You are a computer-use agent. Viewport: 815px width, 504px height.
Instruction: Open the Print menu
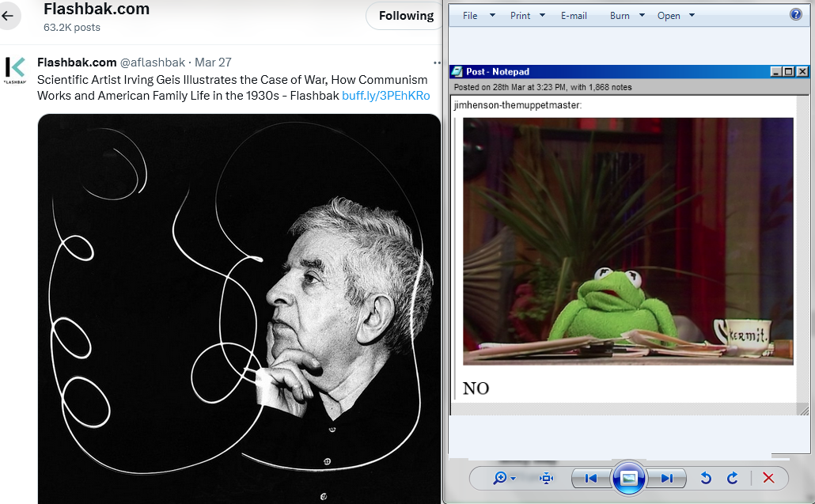521,16
